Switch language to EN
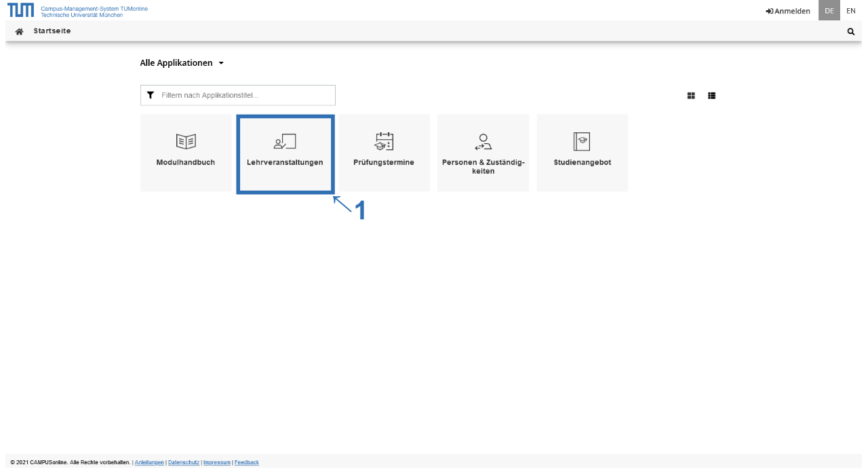 click(850, 11)
